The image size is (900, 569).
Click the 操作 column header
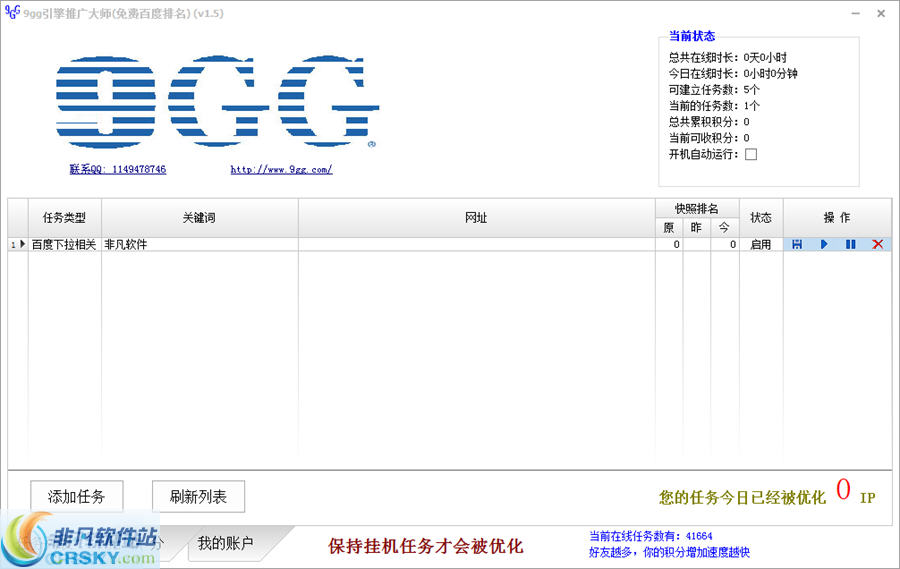click(x=837, y=218)
